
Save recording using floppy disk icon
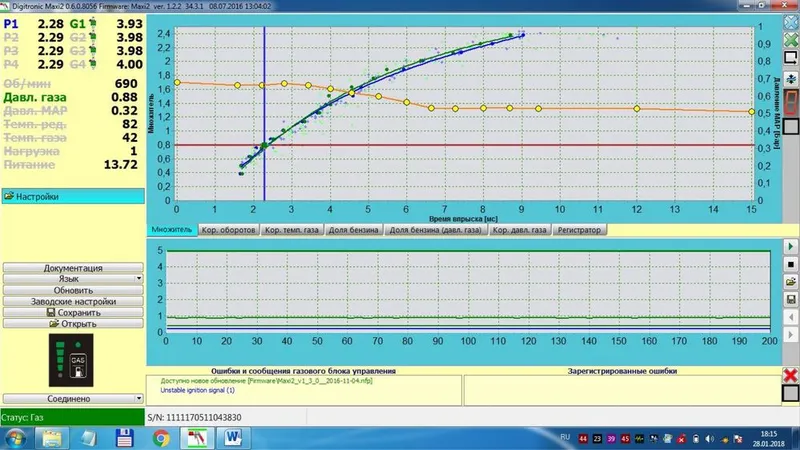791,299
